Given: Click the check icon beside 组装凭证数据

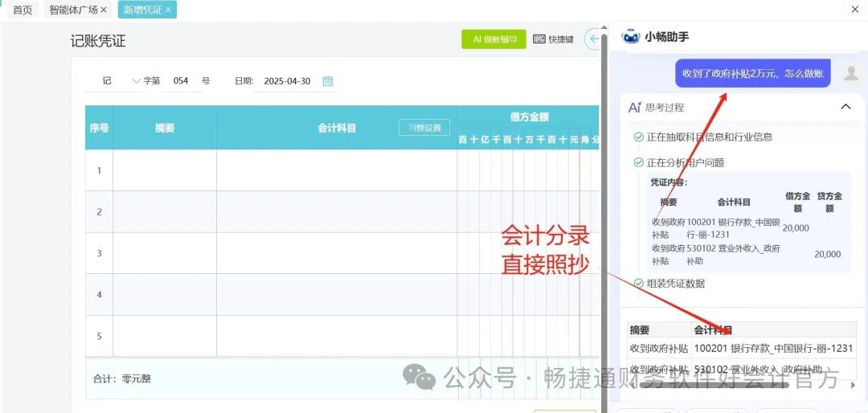Looking at the screenshot, I should 638,284.
